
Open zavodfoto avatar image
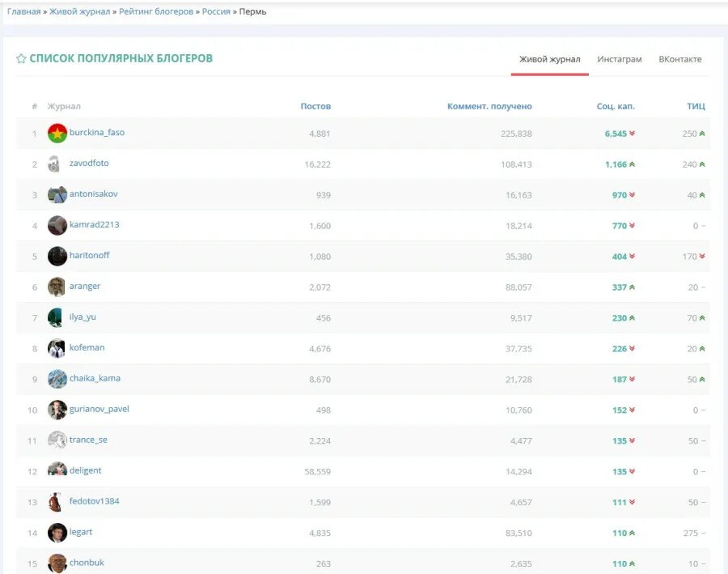pos(55,164)
